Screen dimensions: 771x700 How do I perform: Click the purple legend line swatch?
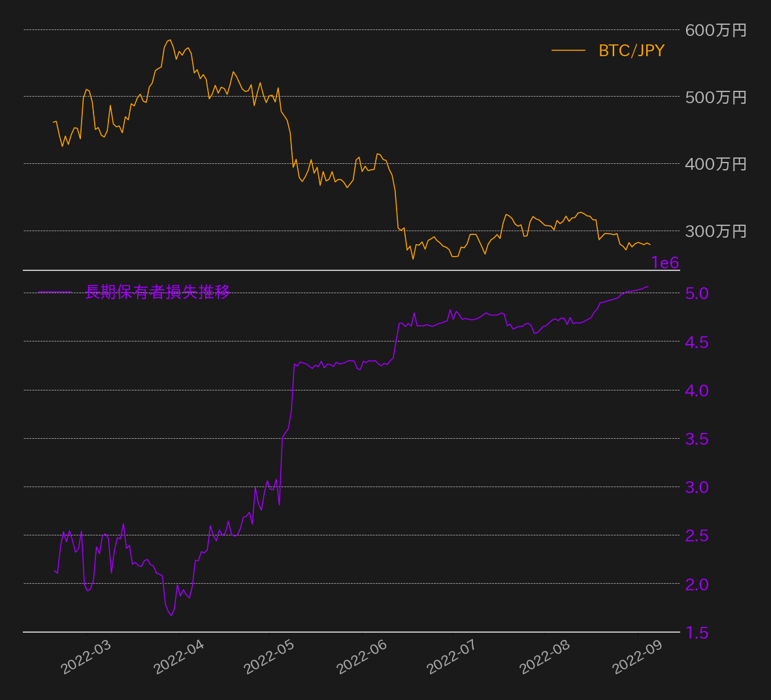pyautogui.click(x=55, y=292)
